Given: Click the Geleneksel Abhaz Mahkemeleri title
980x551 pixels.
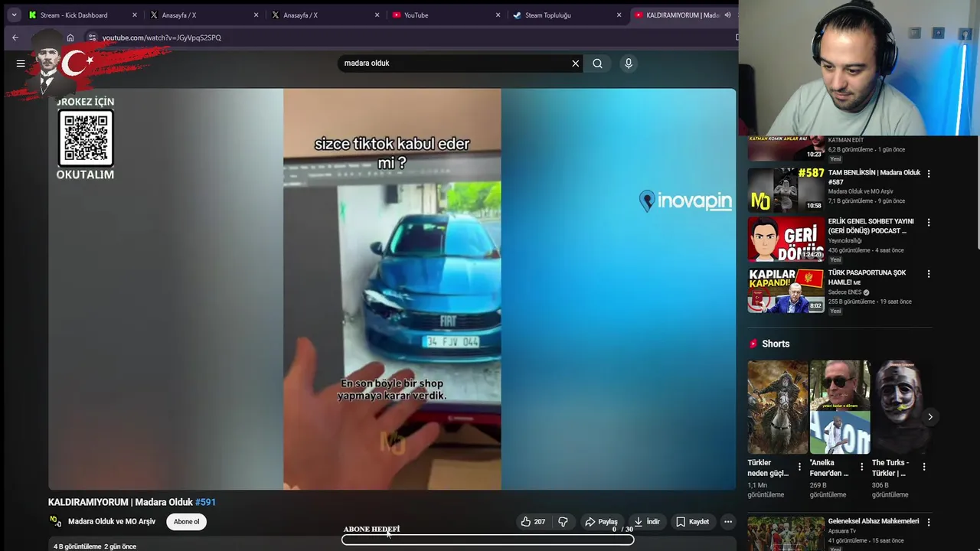Looking at the screenshot, I should (874, 522).
